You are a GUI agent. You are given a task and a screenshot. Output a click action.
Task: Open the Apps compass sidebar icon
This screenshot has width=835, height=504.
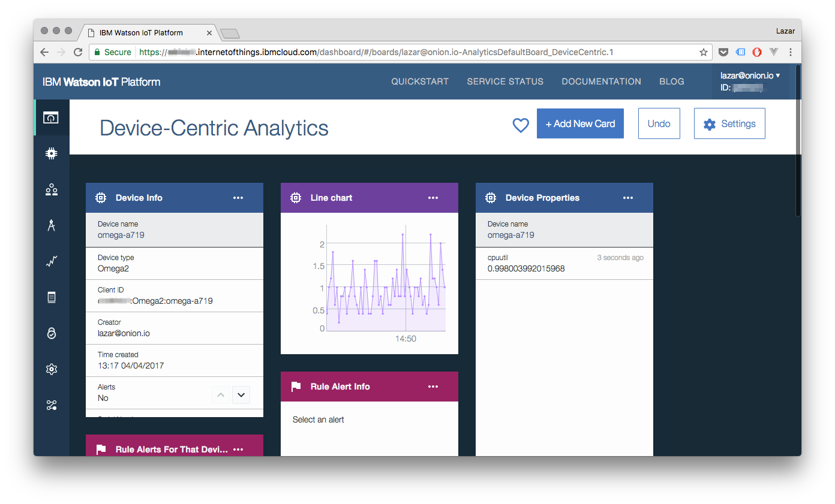[51, 225]
